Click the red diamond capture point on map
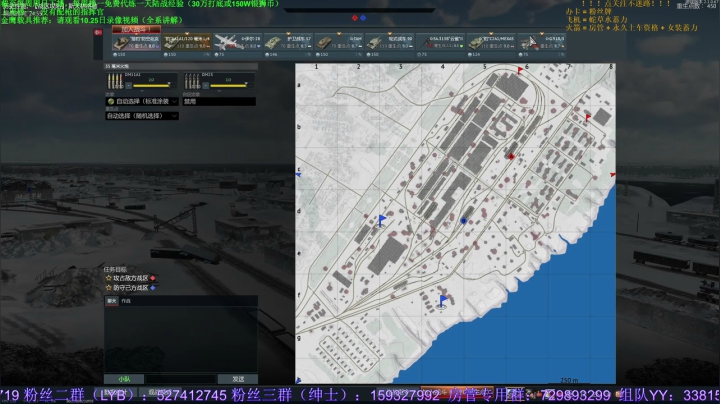 [511, 157]
